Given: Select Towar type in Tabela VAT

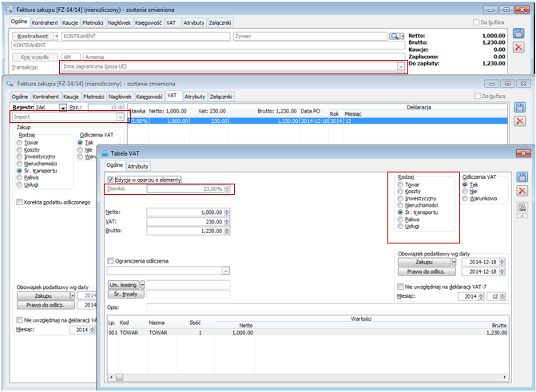Looking at the screenshot, I should [400, 184].
